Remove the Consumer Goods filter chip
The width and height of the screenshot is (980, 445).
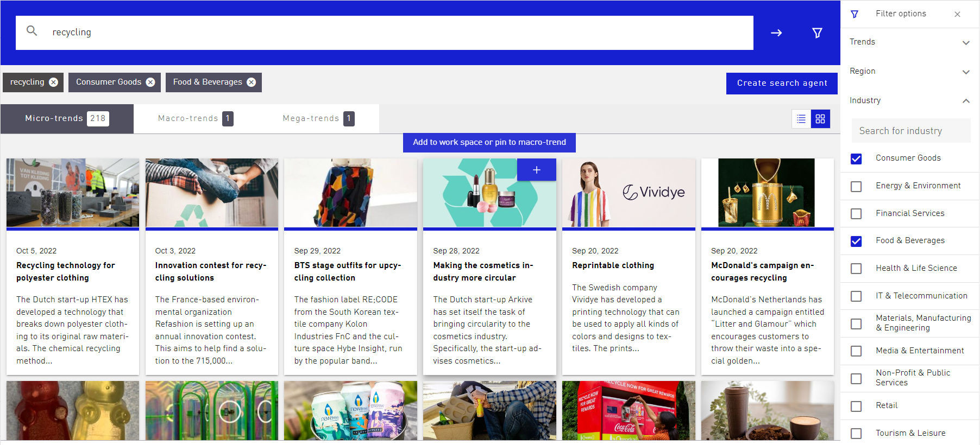pyautogui.click(x=150, y=82)
